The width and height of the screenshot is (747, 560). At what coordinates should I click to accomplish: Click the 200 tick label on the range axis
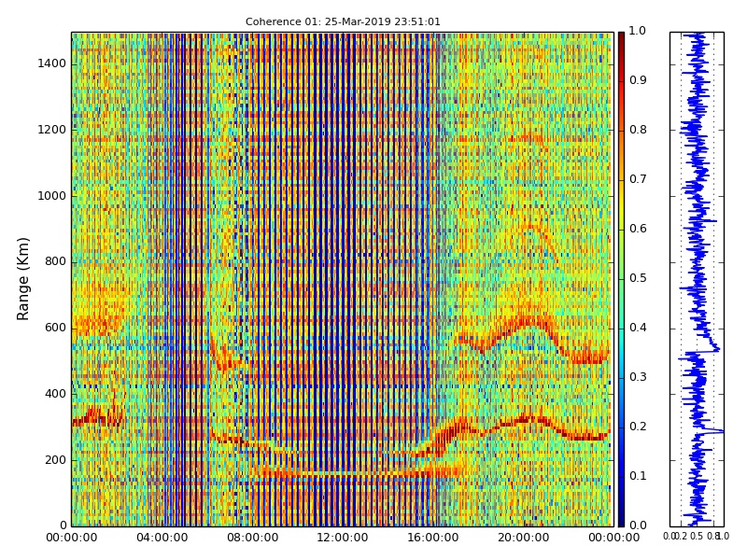(x=55, y=460)
